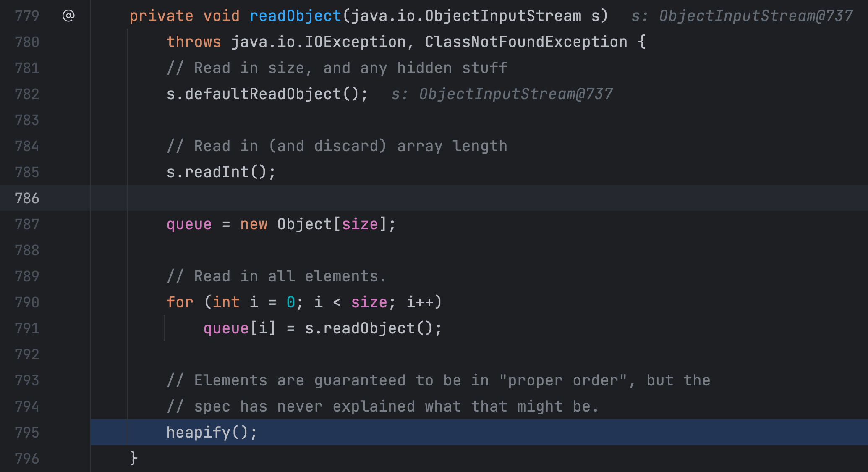This screenshot has width=868, height=472.
Task: Click the @ gutter icon on line 779
Action: coord(68,16)
